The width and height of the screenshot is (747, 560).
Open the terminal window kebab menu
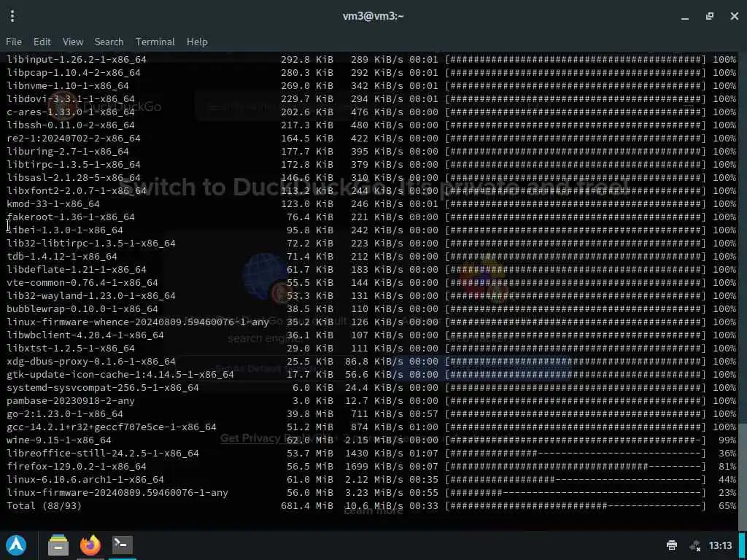[12, 16]
